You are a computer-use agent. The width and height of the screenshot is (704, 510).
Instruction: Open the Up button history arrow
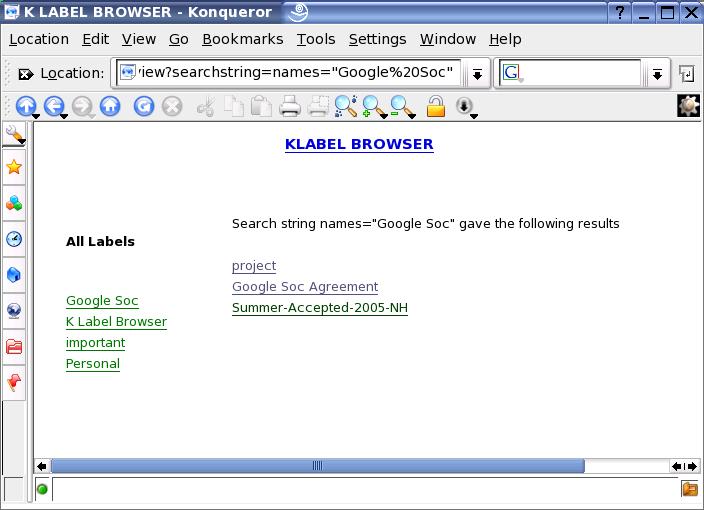(35, 116)
